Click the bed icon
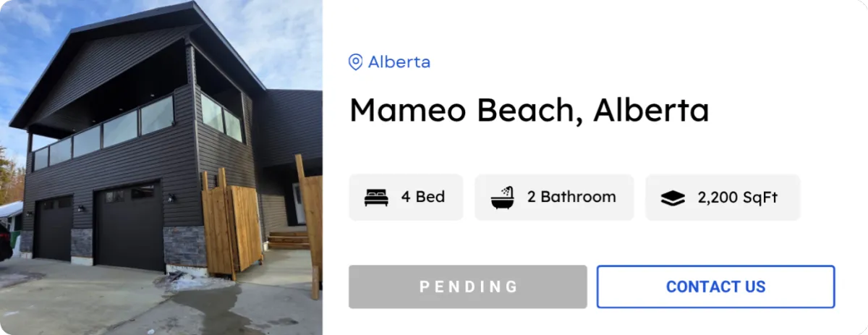 coord(376,197)
